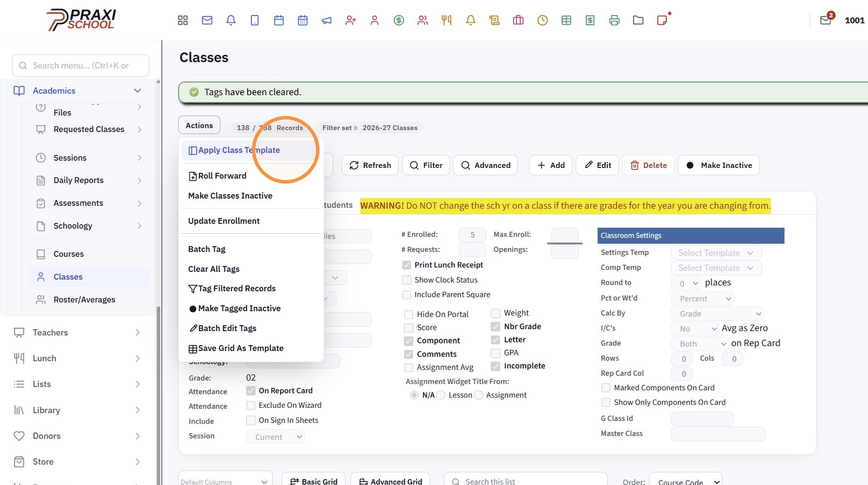This screenshot has width=868, height=485.
Task: Open the grid dashboard icon in top toolbar
Action: pos(183,20)
